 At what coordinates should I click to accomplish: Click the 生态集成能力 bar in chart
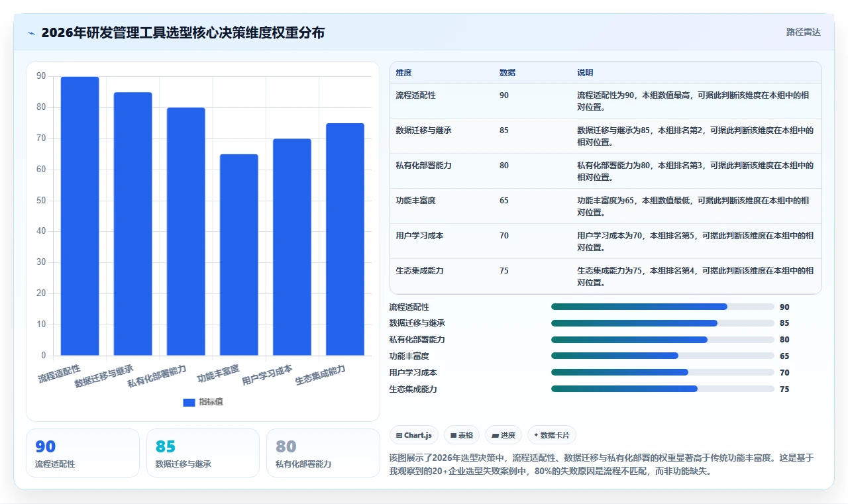(x=345, y=239)
